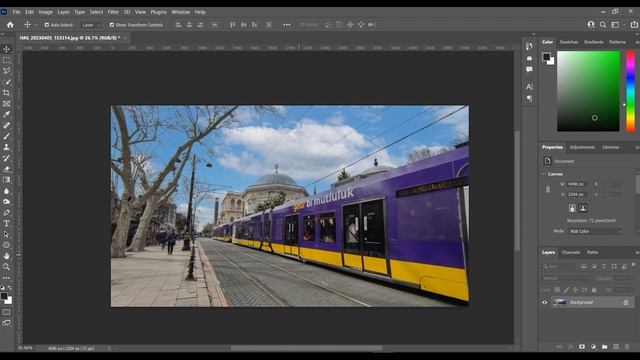Image resolution: width=640 pixels, height=360 pixels.
Task: Toggle the width-height link chain icon
Action: (x=548, y=189)
